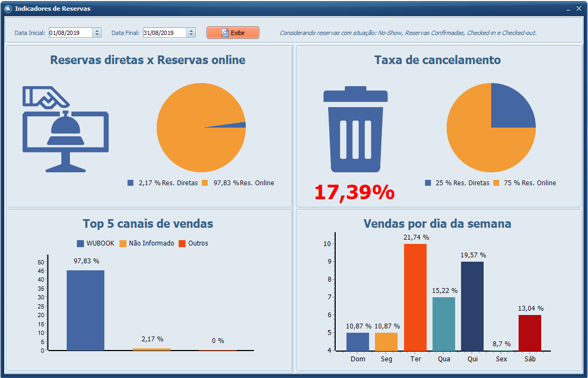Click the Sex axis label
This screenshot has width=588, height=378.
pos(501,359)
